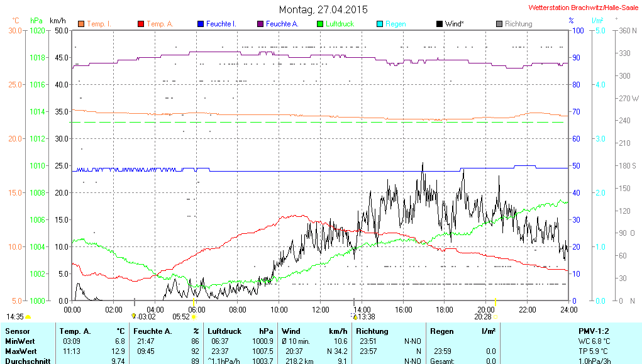Click the cyan Regen legend swatch
Image resolution: width=642 pixels, height=364 pixels.
(379, 24)
